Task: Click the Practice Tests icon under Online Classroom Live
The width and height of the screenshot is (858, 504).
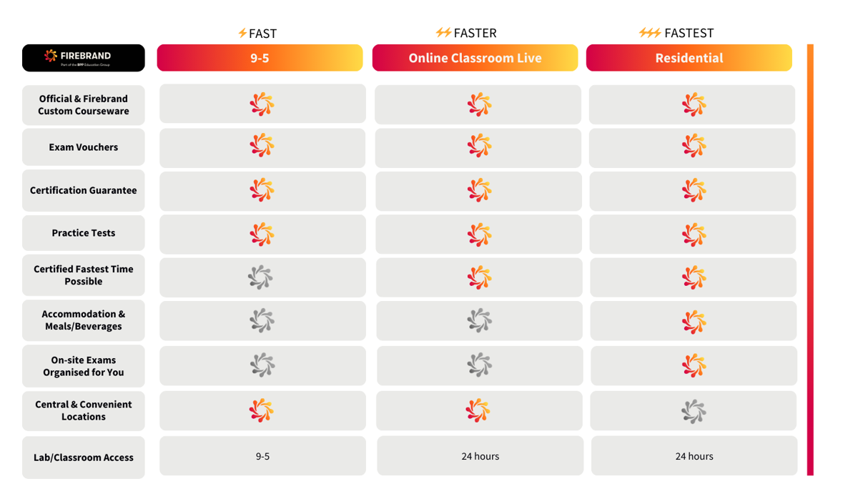Action: (x=479, y=234)
